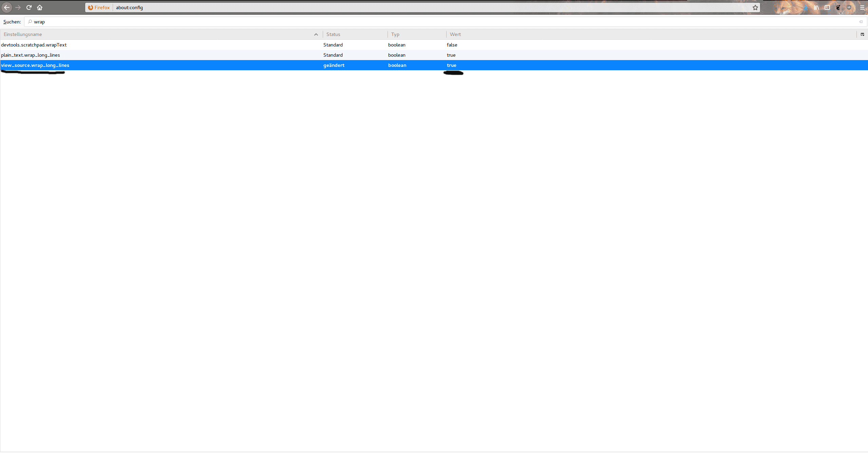Expand the Typ column header
The height and width of the screenshot is (453, 868).
pyautogui.click(x=445, y=34)
